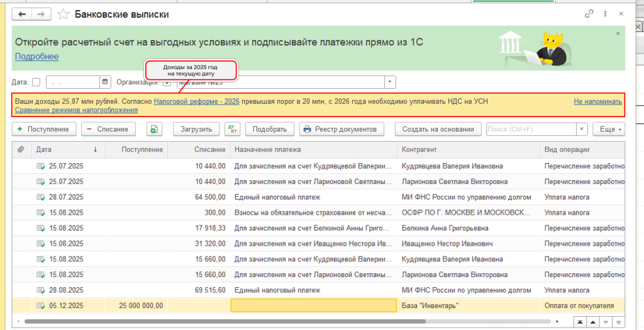This screenshot has width=644, height=330.
Task: Sort by Списание column header
Action: [x=199, y=150]
